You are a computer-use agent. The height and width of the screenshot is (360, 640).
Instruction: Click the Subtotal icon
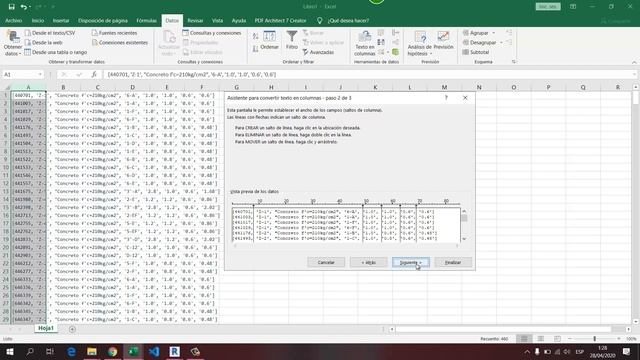465,52
